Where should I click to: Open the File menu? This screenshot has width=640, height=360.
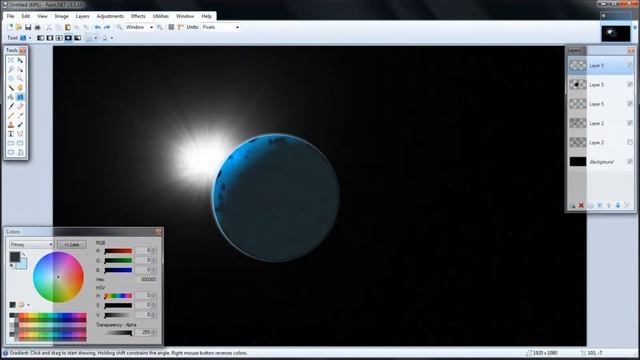tap(11, 16)
